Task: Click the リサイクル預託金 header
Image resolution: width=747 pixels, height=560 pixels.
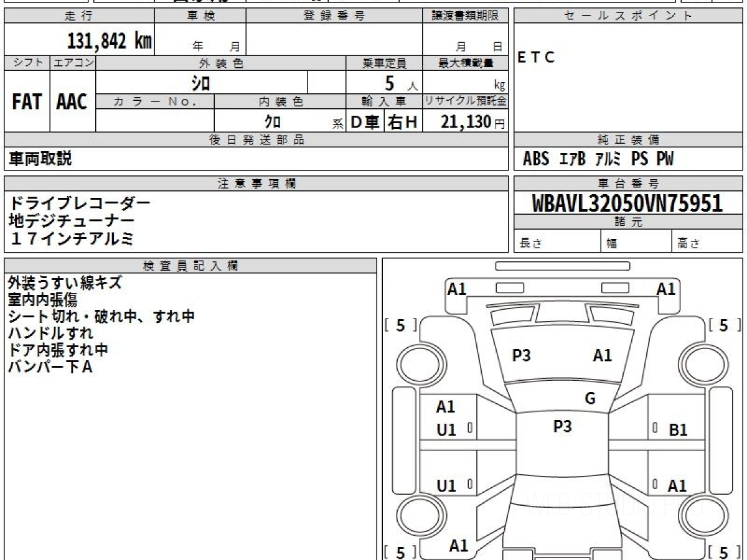Action: [465, 101]
